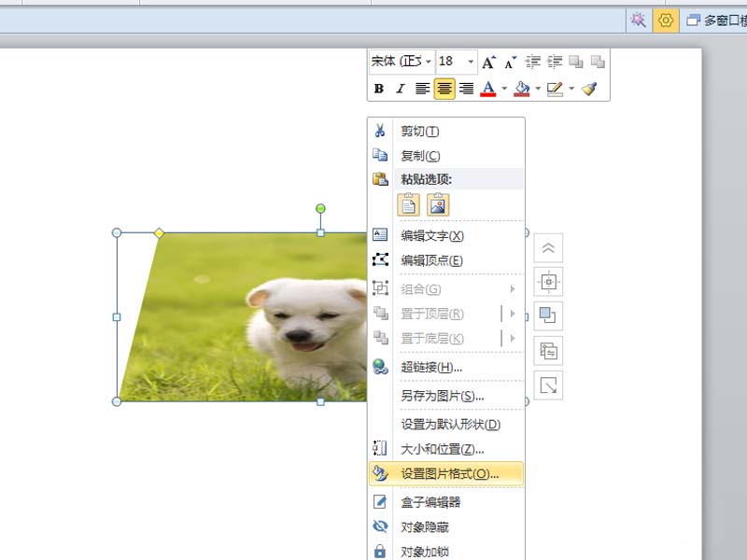
Task: Click the bring-forward overlap icon in side panel
Action: [x=549, y=315]
